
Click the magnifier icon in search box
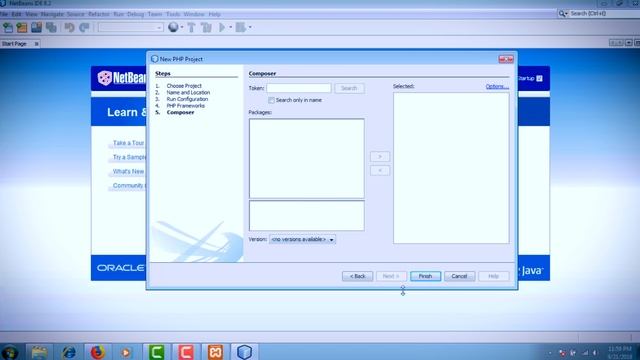click(562, 13)
